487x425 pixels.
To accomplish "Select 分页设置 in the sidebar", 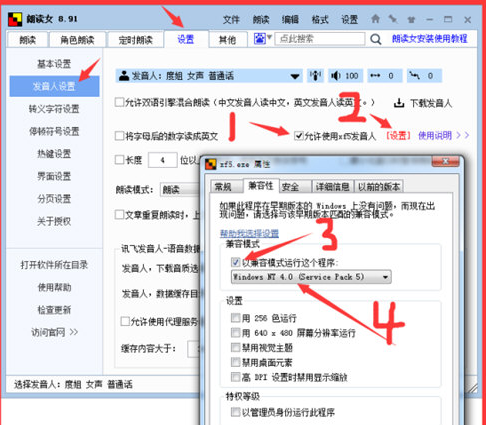I will point(54,199).
